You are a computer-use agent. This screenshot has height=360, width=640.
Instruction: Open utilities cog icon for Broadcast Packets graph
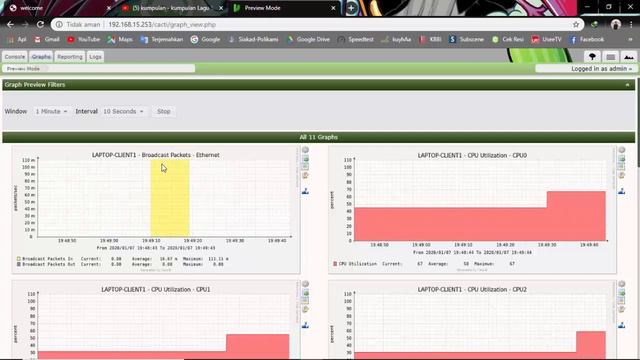pos(305,150)
